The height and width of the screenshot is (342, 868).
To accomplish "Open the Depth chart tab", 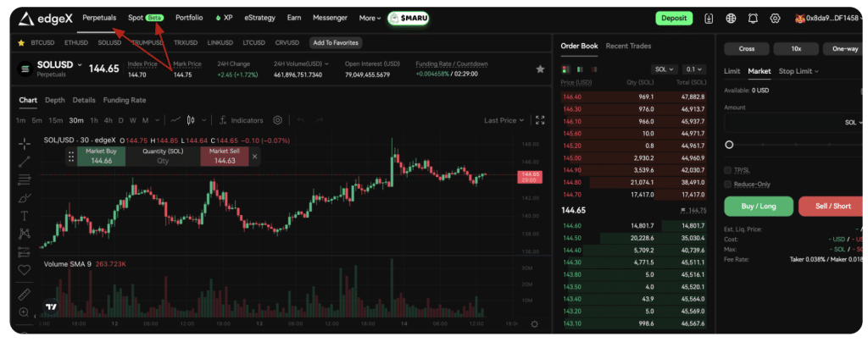I will (x=55, y=100).
